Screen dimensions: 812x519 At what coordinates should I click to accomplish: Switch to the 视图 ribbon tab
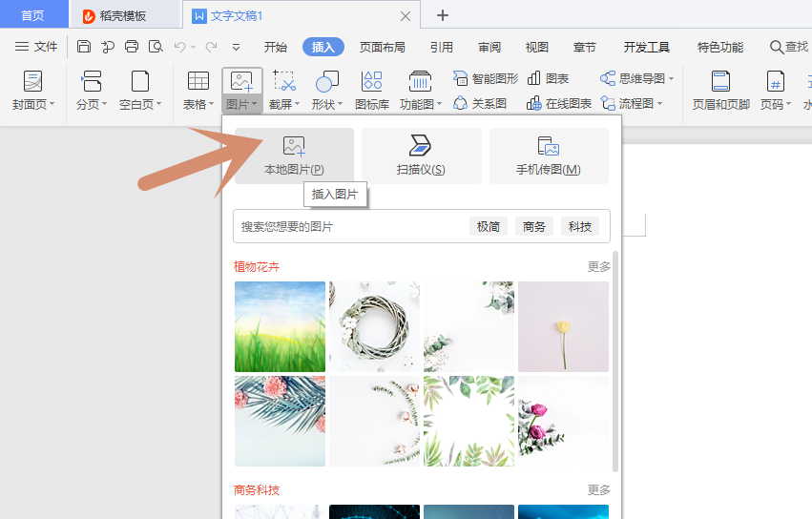[x=536, y=47]
